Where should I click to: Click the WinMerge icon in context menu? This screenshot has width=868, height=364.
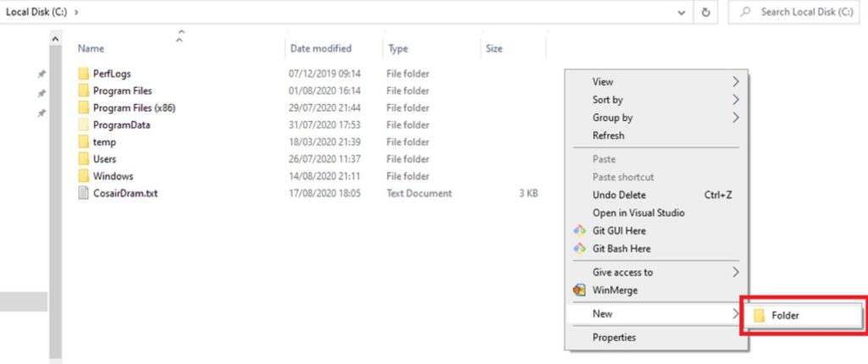(579, 290)
